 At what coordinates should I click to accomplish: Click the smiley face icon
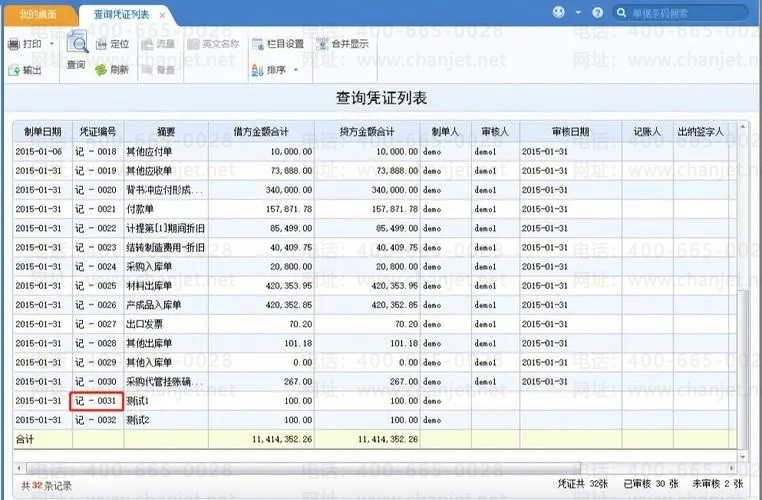tap(559, 12)
